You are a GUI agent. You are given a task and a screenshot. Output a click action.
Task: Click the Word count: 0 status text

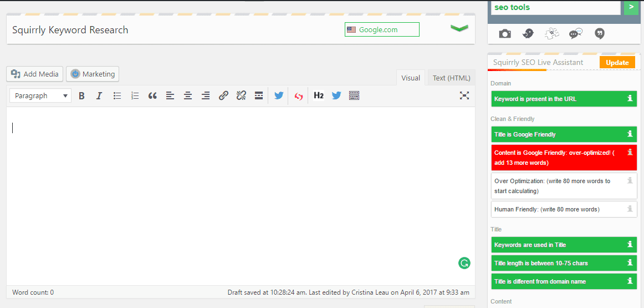point(33,292)
